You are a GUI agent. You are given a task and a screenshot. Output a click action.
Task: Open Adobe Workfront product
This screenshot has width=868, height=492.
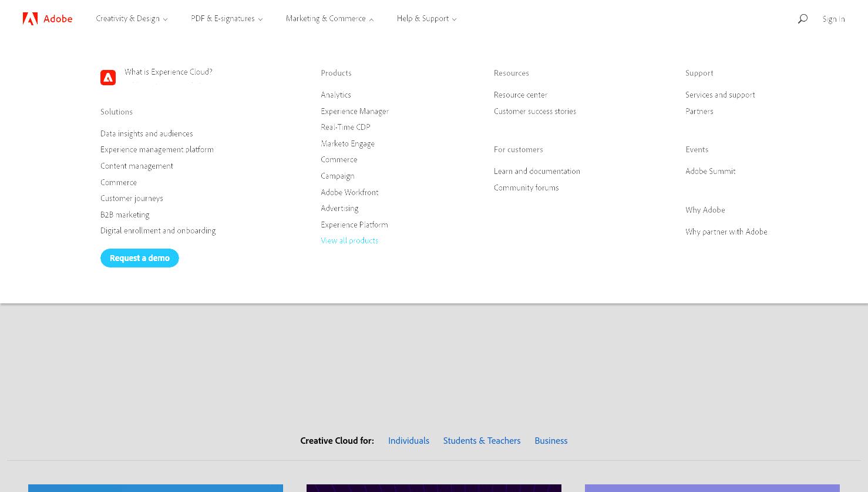pyautogui.click(x=349, y=192)
